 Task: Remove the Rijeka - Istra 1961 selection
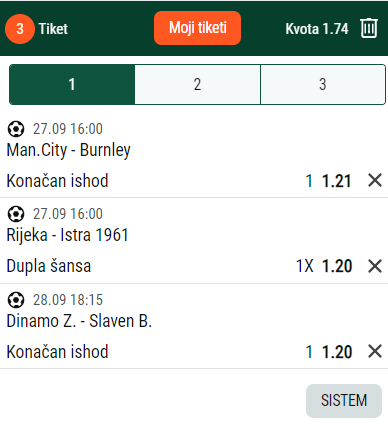point(375,266)
